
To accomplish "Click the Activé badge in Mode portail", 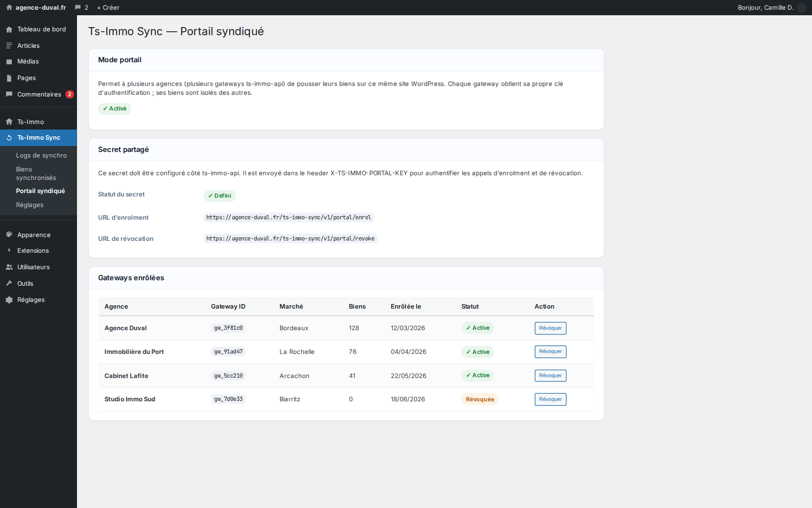I will point(115,109).
